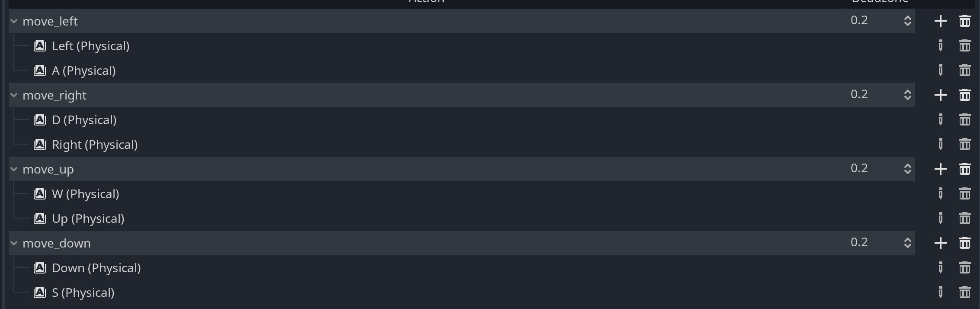Remove the A (Physical) key event
Screen dimensions: 980x309
[964, 70]
